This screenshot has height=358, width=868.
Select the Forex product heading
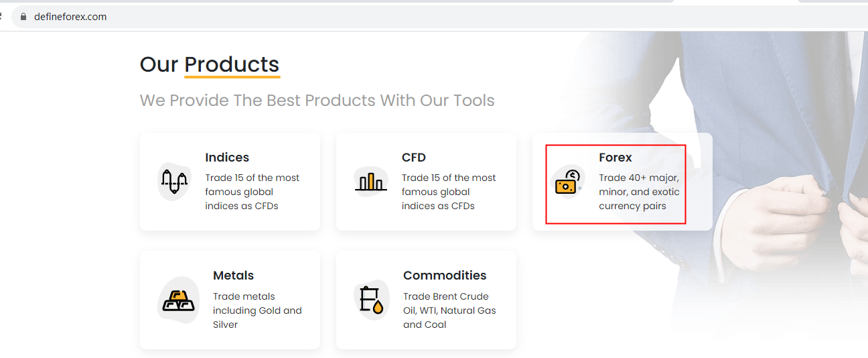click(x=616, y=158)
